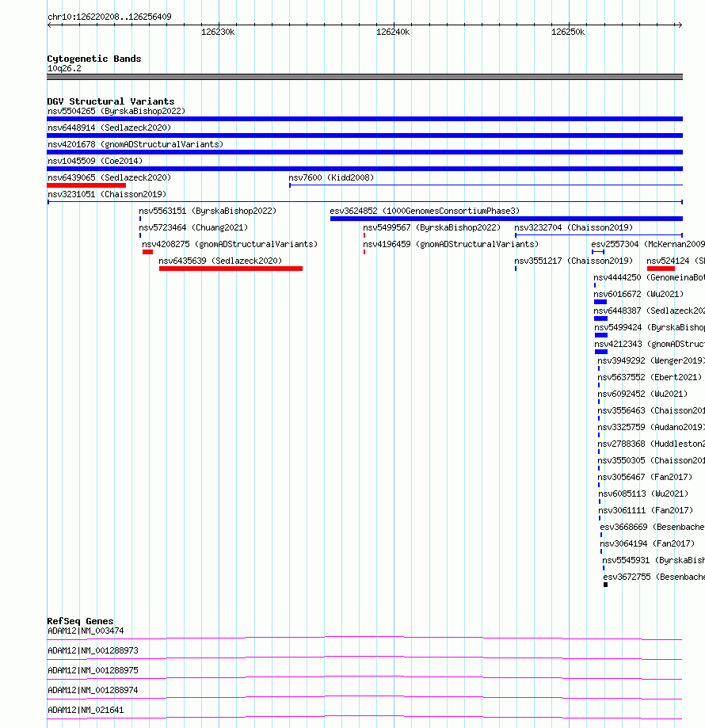Click the nsv4444250 variant label
Image resolution: width=705 pixels, height=728 pixels.
[650, 277]
